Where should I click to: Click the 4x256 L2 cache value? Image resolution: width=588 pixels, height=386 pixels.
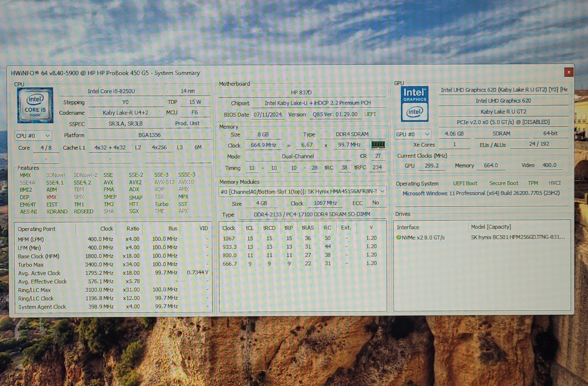click(159, 147)
